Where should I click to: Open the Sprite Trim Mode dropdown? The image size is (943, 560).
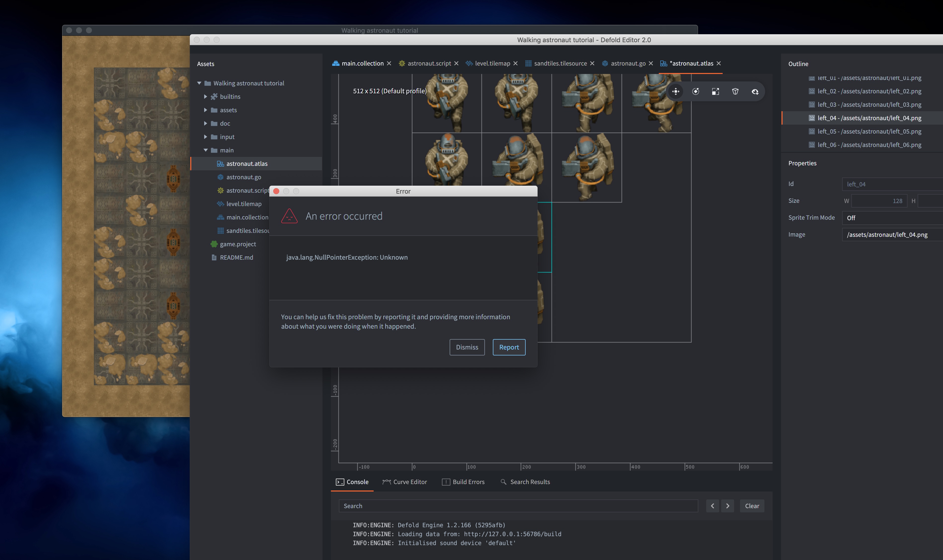point(891,218)
